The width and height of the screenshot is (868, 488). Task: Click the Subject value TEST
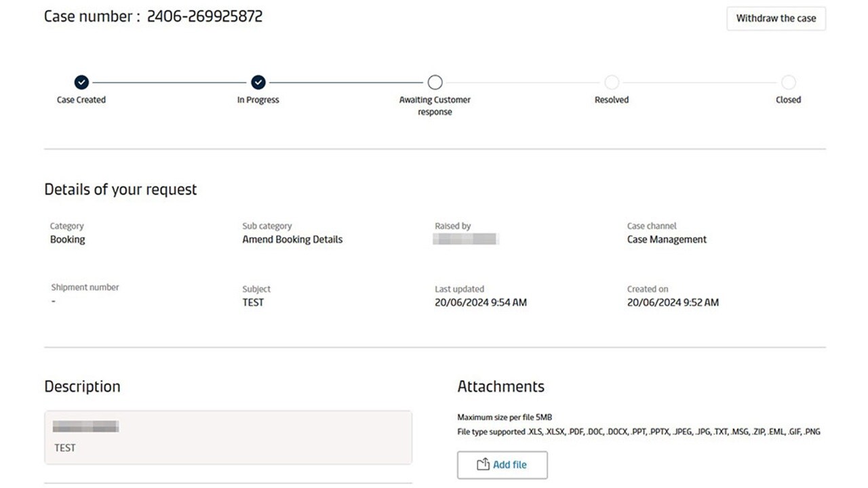[253, 303]
